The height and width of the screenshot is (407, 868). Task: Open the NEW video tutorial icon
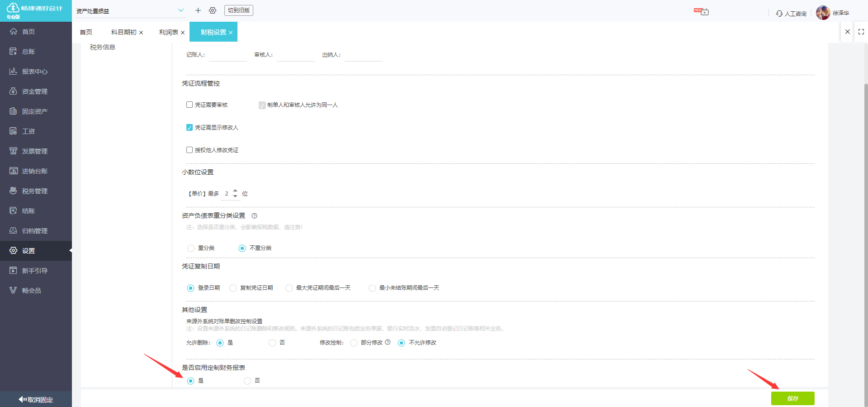(702, 12)
